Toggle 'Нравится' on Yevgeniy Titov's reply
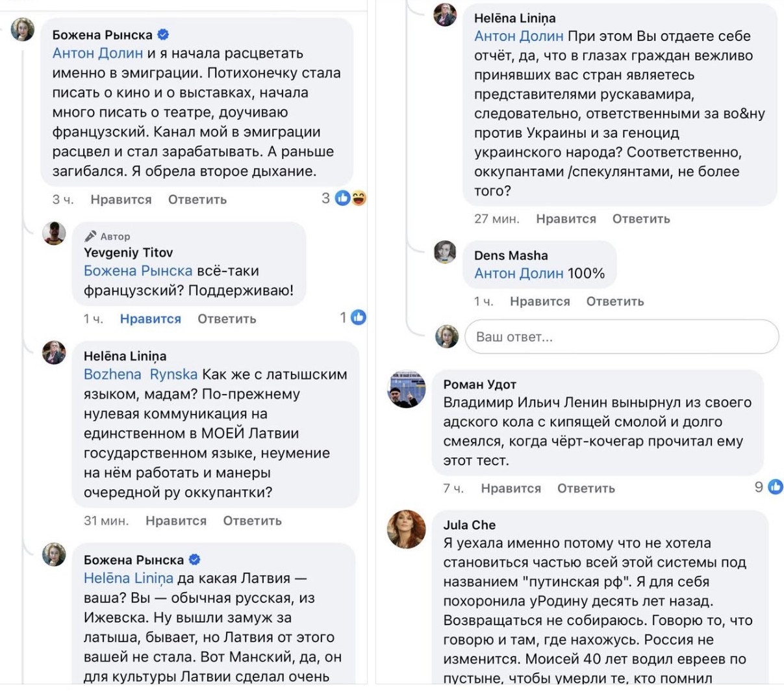Screen dimensions: 784x698 pyautogui.click(x=150, y=318)
